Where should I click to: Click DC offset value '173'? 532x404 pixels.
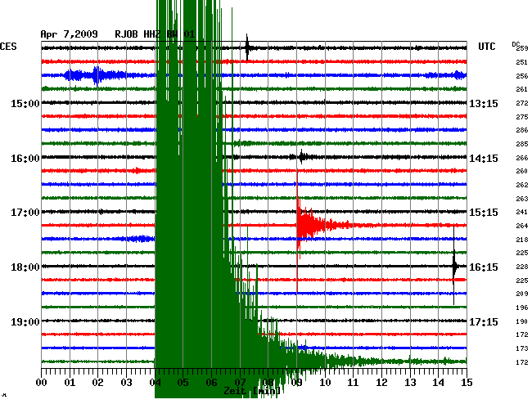coord(522,348)
